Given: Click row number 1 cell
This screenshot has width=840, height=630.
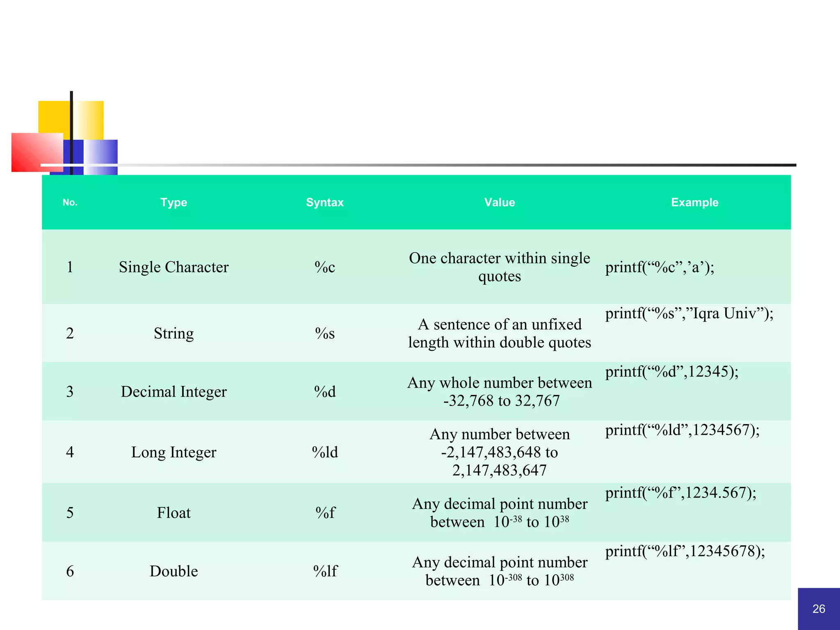Looking at the screenshot, I should (x=70, y=267).
